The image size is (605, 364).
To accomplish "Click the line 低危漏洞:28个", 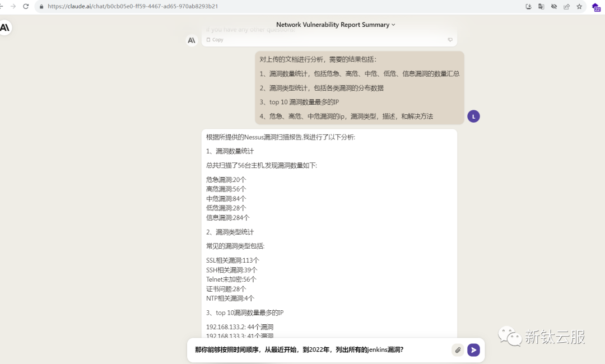I will pyautogui.click(x=226, y=208).
